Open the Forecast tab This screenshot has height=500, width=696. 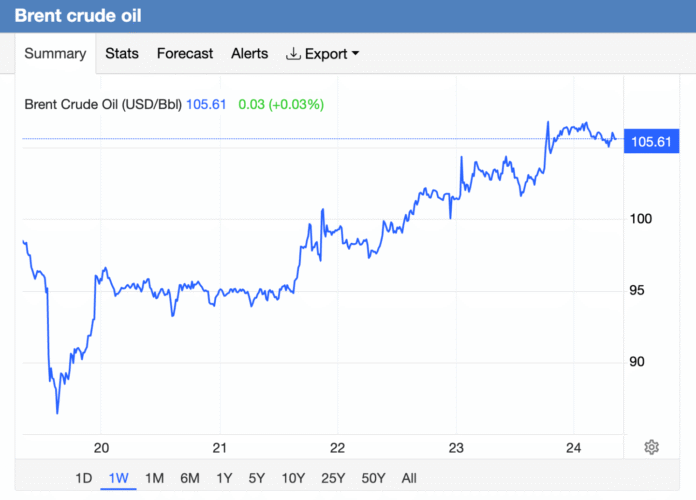pyautogui.click(x=185, y=54)
